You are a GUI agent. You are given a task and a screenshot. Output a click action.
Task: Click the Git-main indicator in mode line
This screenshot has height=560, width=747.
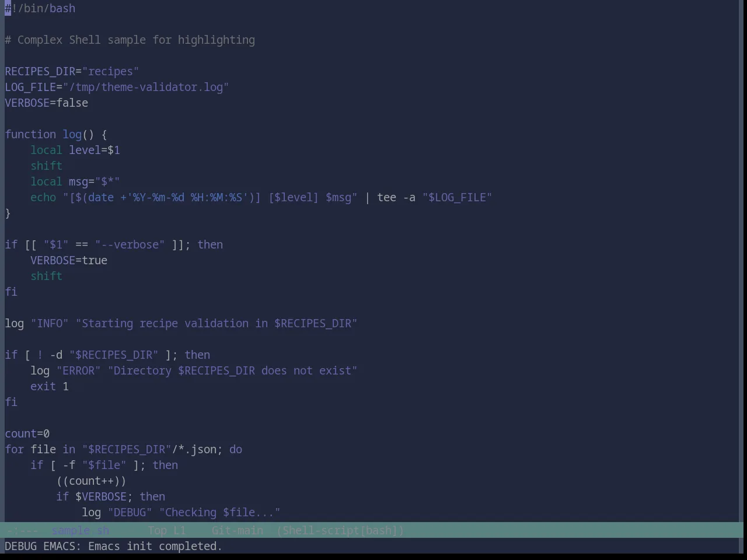tap(237, 530)
